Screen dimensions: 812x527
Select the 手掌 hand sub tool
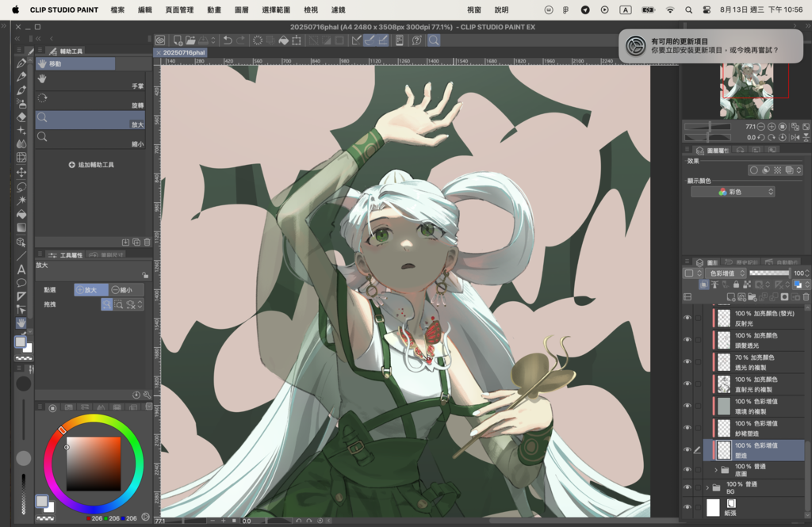[x=90, y=82]
